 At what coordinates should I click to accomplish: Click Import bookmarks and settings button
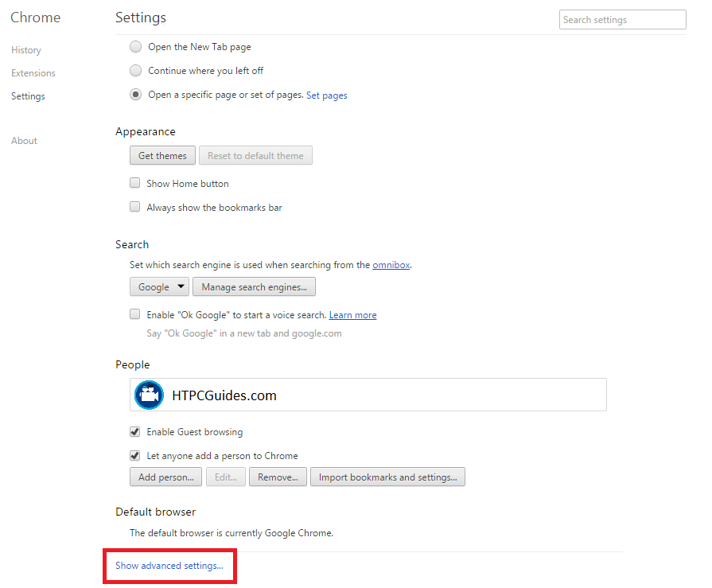pyautogui.click(x=387, y=477)
